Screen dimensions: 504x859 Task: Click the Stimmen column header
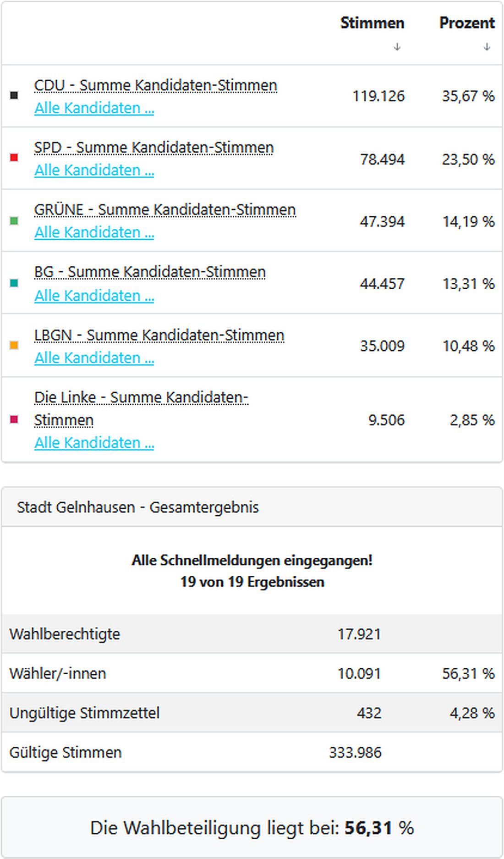pyautogui.click(x=372, y=23)
